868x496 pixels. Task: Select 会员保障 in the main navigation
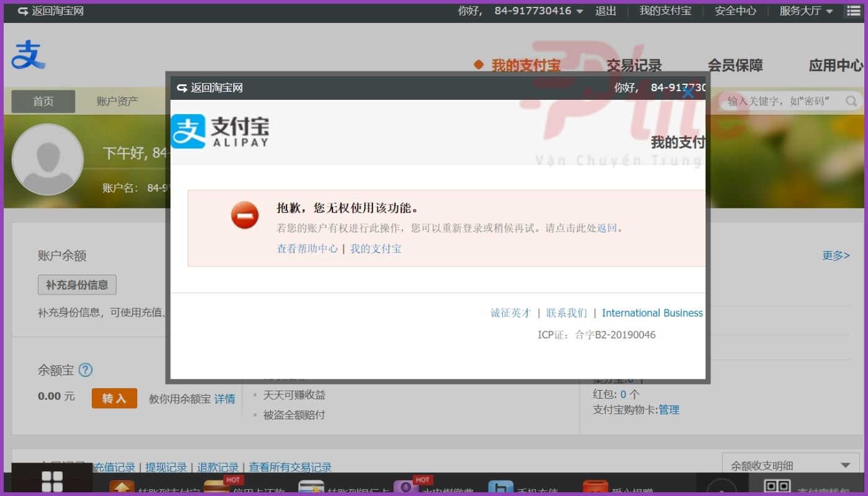point(735,65)
